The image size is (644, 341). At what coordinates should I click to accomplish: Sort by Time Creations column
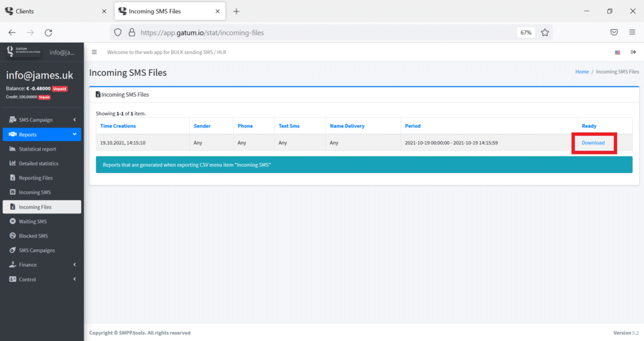click(x=118, y=126)
